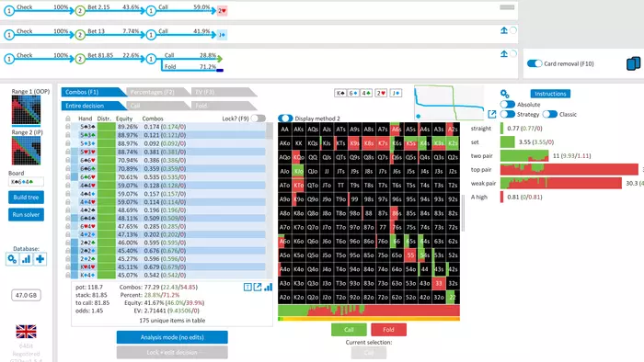
Task: Click the 2 of hearts card in top line
Action: [x=223, y=11]
